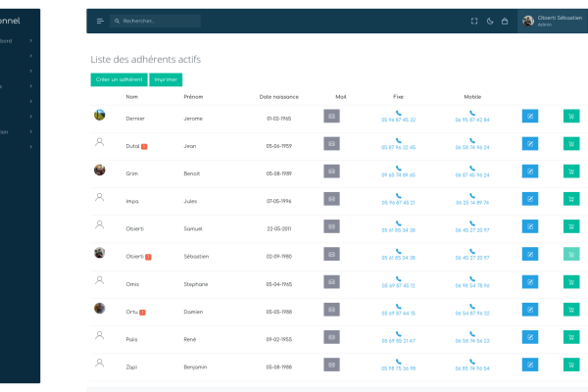Click the Rechercher search field
This screenshot has height=392, width=588.
click(157, 21)
